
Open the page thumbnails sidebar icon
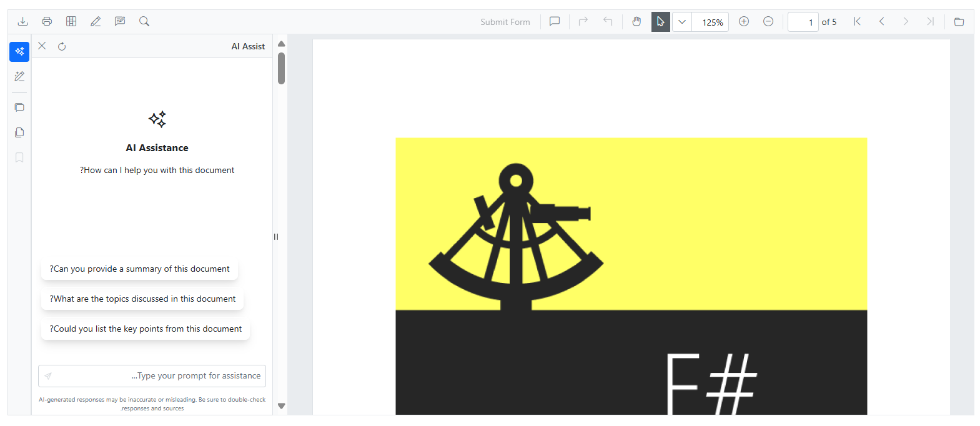tap(19, 132)
